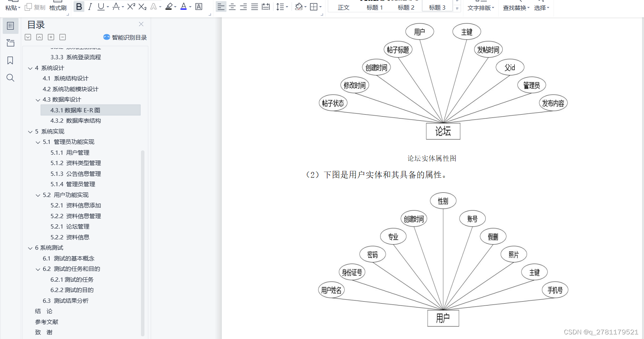Viewport: 644px width, 339px height.
Task: Apply subscript X₂ formatting
Action: [143, 7]
